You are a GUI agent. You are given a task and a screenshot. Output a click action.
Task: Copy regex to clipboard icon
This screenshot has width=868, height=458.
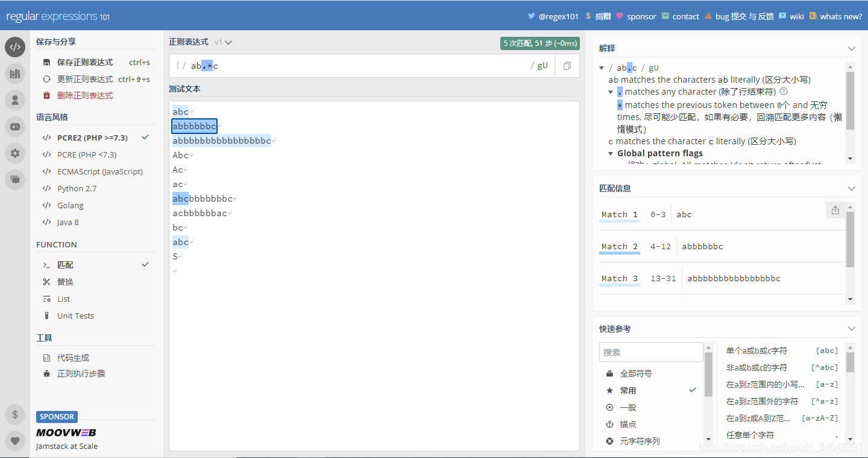click(567, 66)
